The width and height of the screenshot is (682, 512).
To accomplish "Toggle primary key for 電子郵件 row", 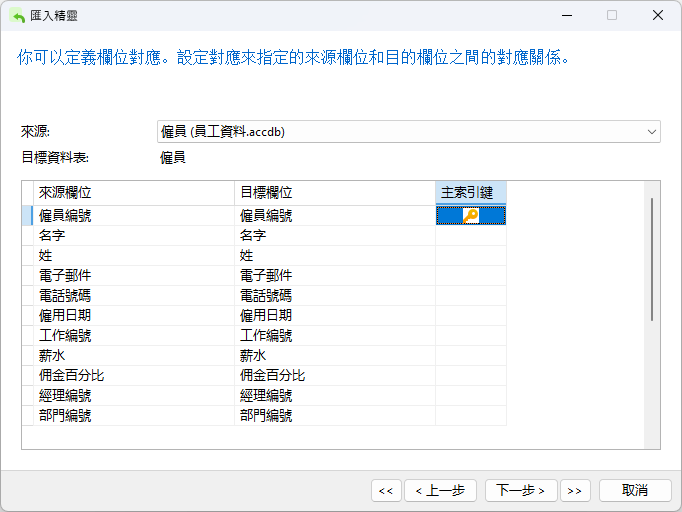I will point(471,275).
